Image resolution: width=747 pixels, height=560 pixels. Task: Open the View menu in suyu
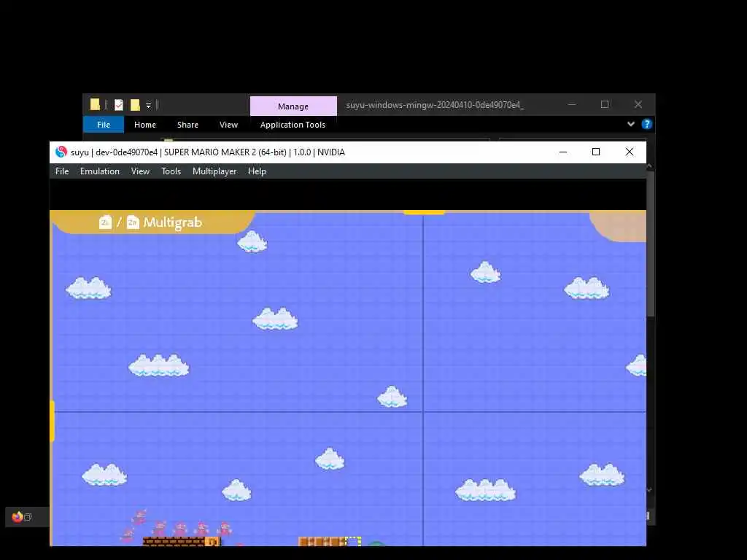pyautogui.click(x=140, y=171)
